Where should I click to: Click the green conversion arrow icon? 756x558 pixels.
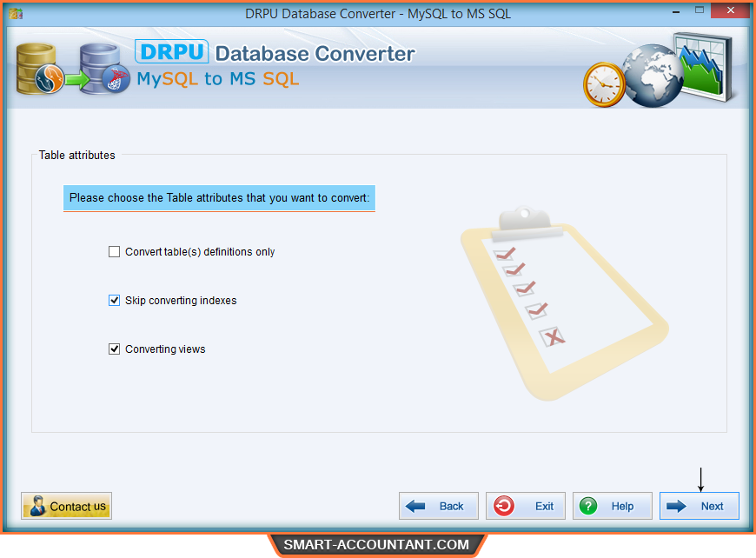77,78
